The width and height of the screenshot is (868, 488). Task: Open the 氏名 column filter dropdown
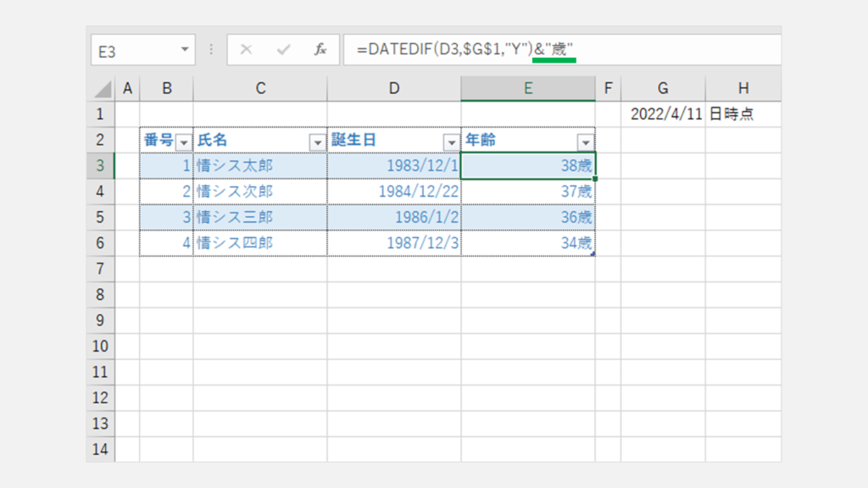click(317, 141)
